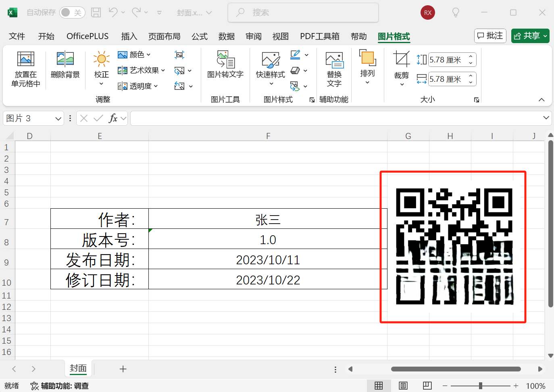Open the Name Box dropdown arrow
The height and width of the screenshot is (392, 554).
pos(58,118)
